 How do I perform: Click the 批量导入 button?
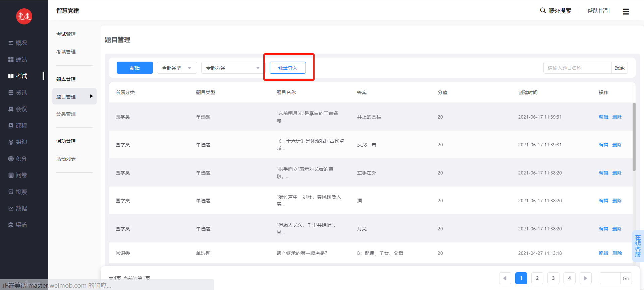[x=287, y=68]
